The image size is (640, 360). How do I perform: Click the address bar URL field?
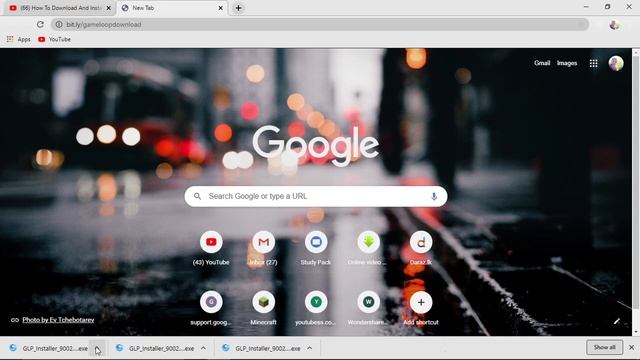pos(320,24)
